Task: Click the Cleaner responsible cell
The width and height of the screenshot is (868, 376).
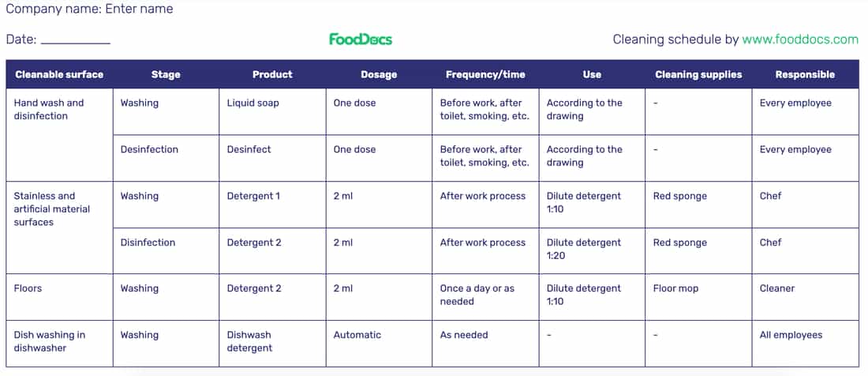Action: [806, 297]
